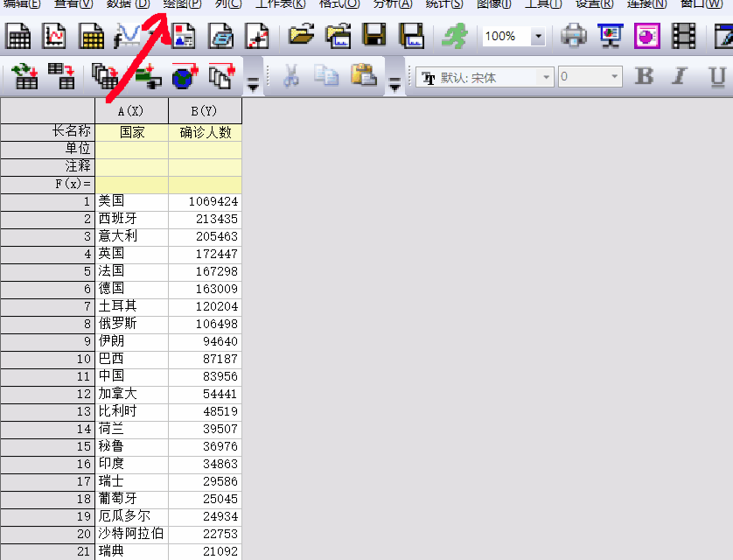Copy the selected data
The width and height of the screenshot is (733, 560).
(x=328, y=77)
